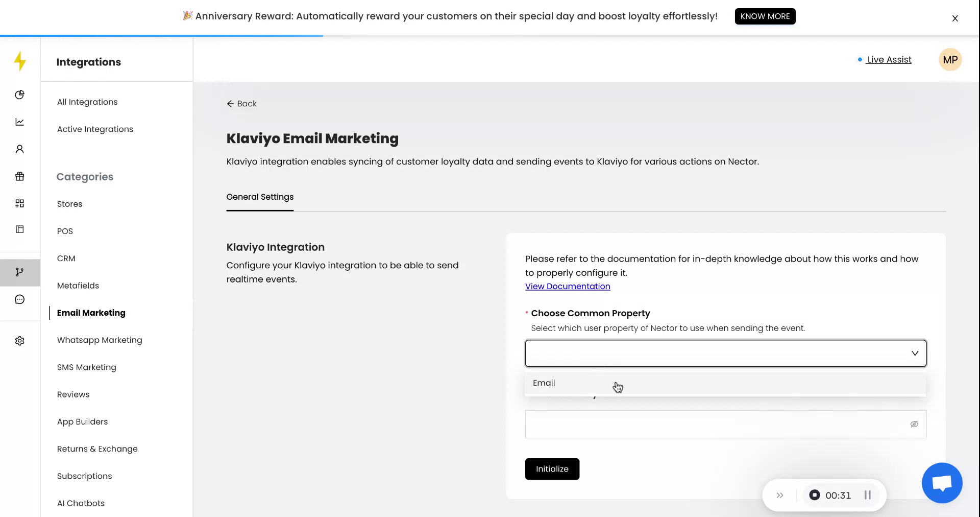Viewport: 980px width, 517px height.
Task: Open the analytics pie chart section
Action: tap(19, 95)
